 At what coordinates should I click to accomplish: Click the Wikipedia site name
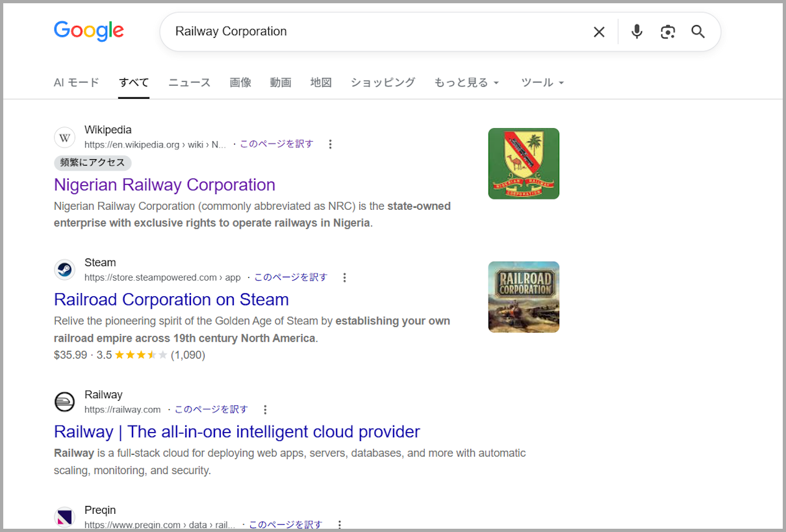108,130
